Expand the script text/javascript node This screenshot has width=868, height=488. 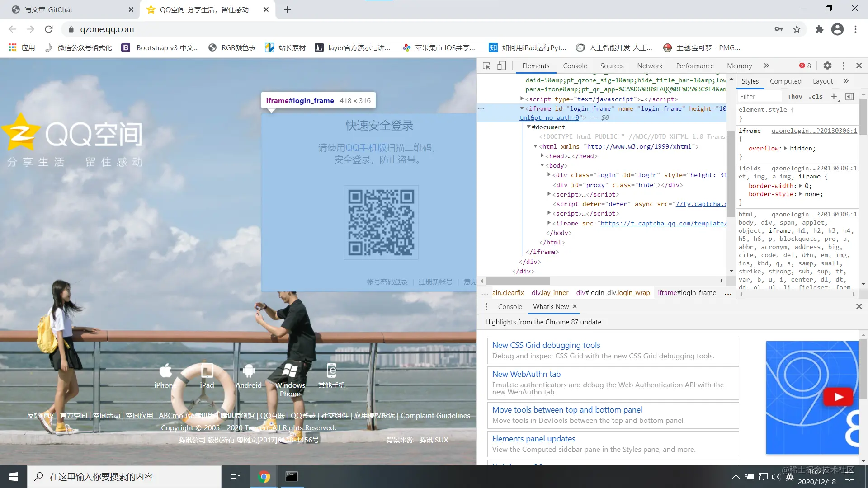(522, 99)
